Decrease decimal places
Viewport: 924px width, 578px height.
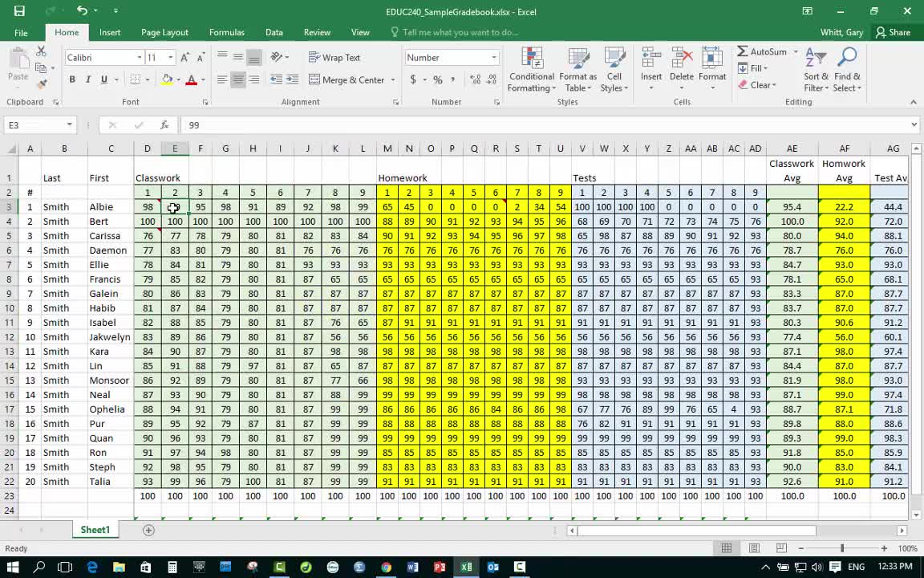[x=490, y=79]
